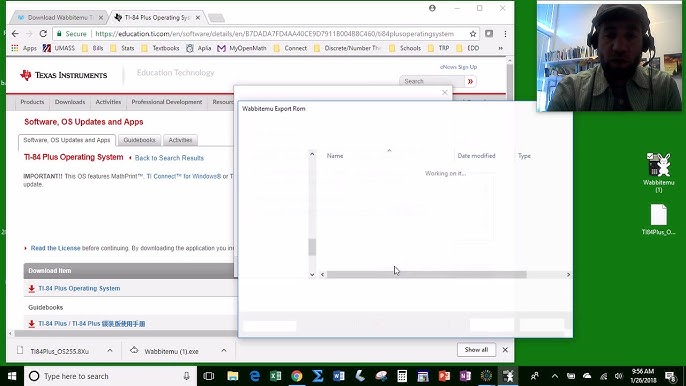This screenshot has width=686, height=386.
Task: Click the TI site search field
Action: [x=431, y=81]
